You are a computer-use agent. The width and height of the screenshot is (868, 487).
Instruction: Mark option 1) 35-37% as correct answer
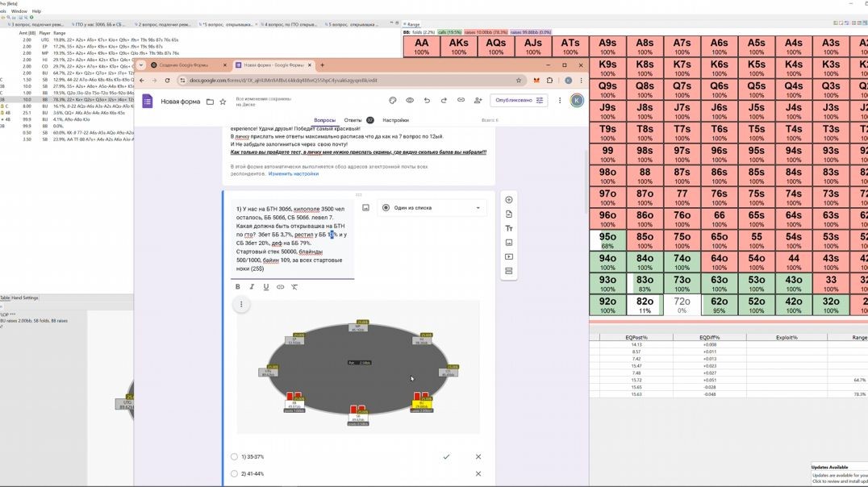point(446,456)
